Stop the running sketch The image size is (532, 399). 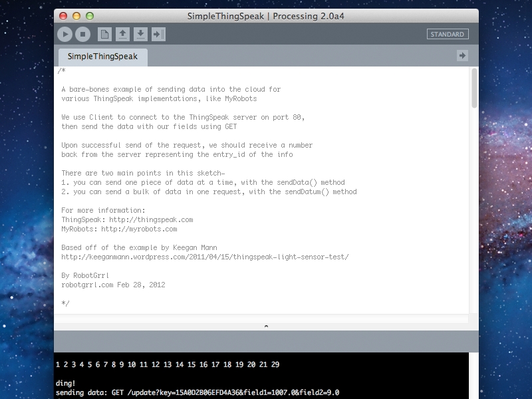click(x=82, y=35)
